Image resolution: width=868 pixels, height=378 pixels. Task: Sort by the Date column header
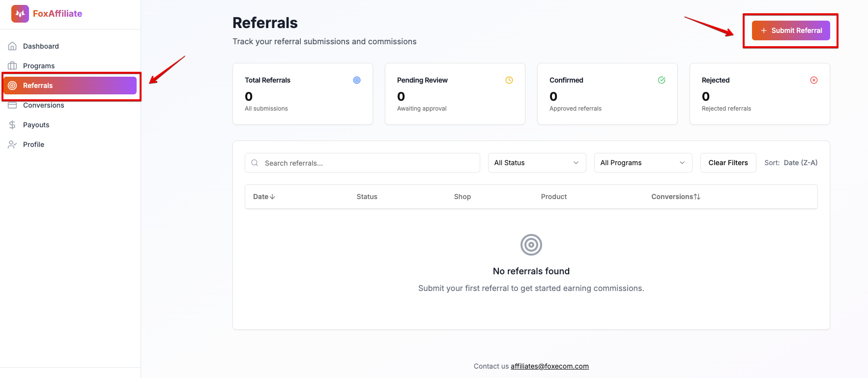264,197
